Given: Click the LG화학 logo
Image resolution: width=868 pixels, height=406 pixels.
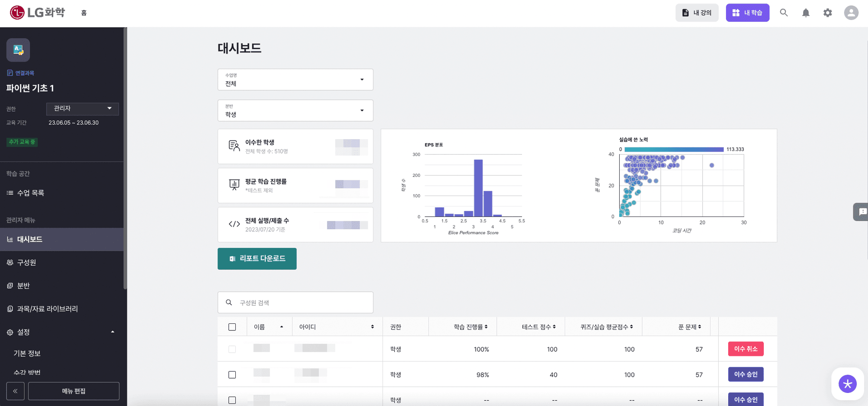Looking at the screenshot, I should [37, 13].
